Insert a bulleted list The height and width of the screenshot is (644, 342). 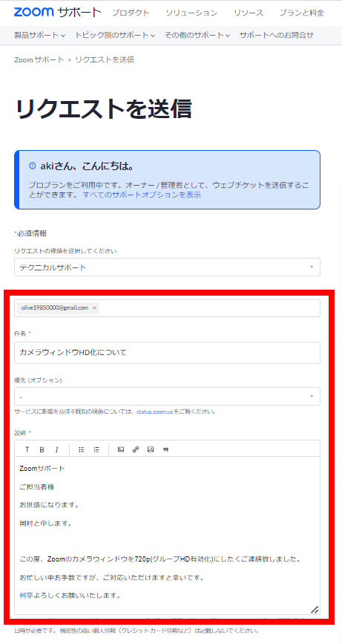[82, 449]
